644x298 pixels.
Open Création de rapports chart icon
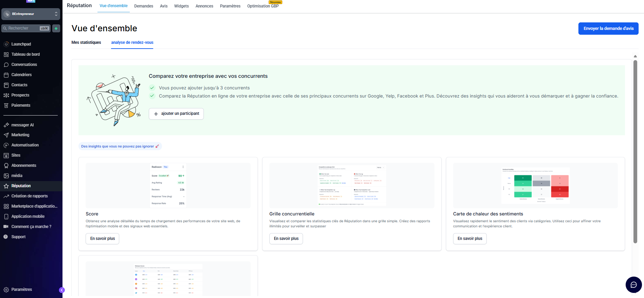point(6,196)
